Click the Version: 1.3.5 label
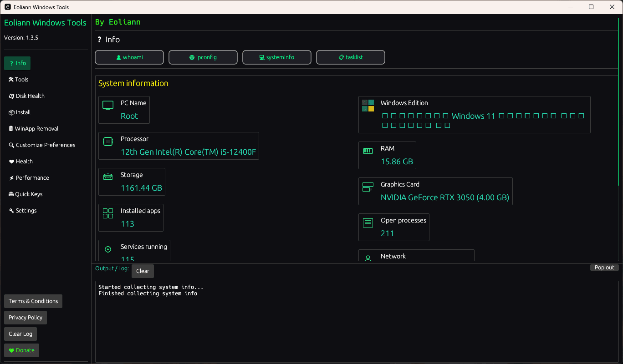This screenshot has width=623, height=364. tap(21, 38)
